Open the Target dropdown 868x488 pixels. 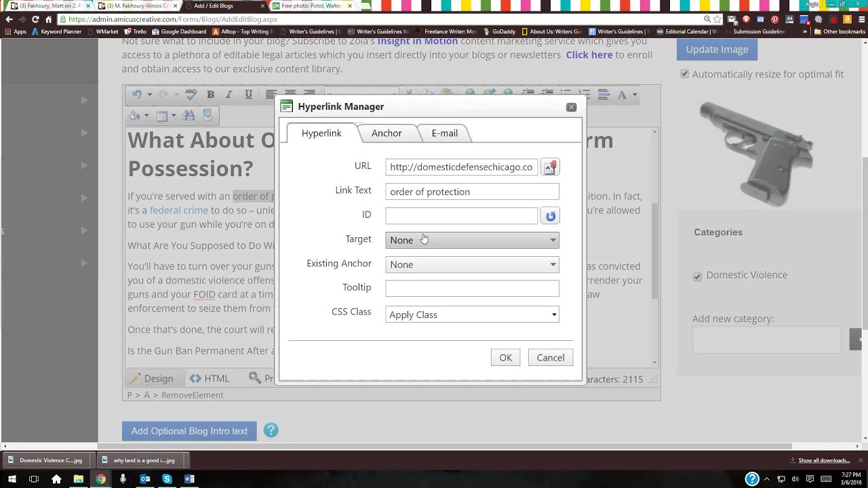[472, 240]
